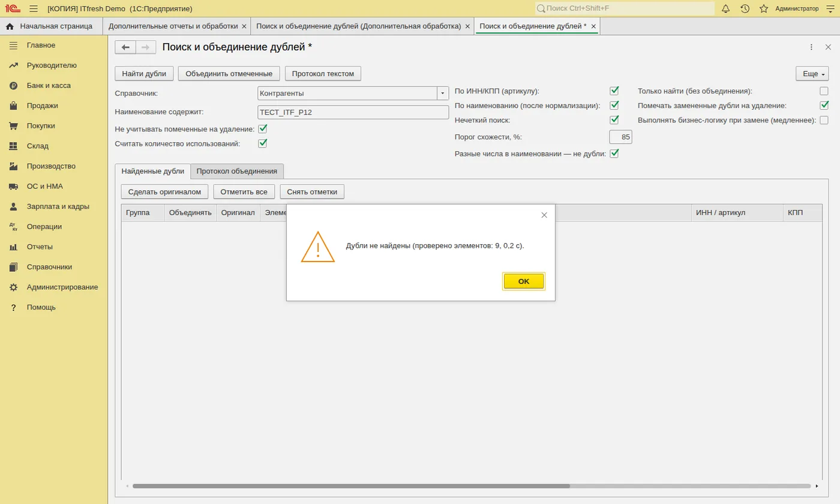Click the Найти дубли button
Viewport: 840px width, 504px height.
(x=144, y=74)
